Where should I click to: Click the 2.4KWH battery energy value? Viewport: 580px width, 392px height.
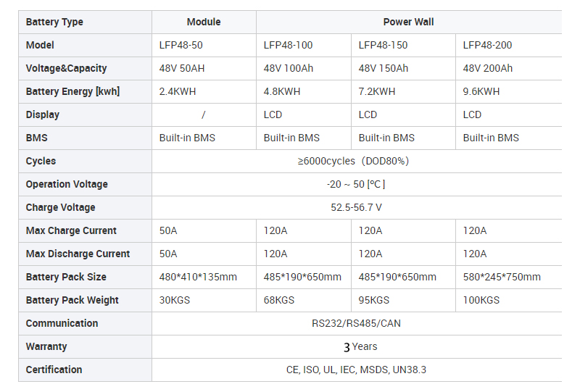(x=179, y=91)
